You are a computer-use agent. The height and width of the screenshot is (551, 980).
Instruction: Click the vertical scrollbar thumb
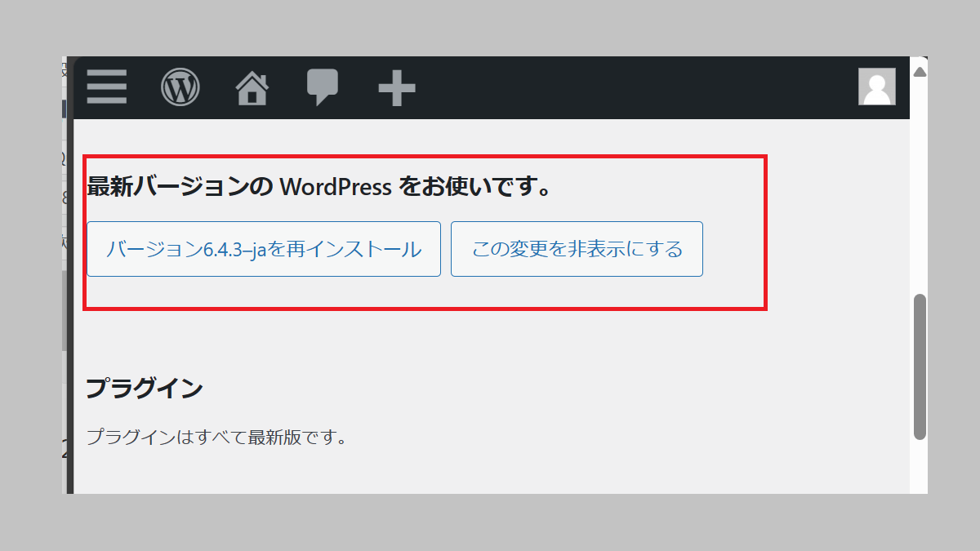pyautogui.click(x=920, y=367)
